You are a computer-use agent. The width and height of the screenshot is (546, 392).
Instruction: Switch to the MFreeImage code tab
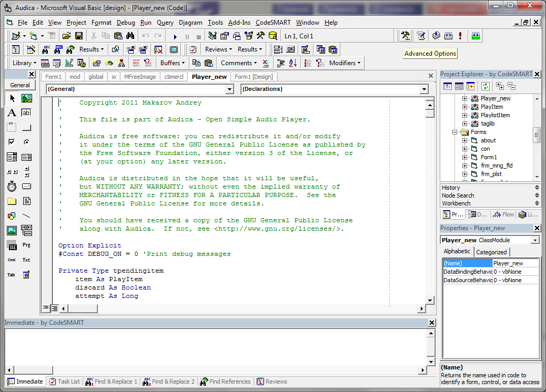click(x=140, y=77)
